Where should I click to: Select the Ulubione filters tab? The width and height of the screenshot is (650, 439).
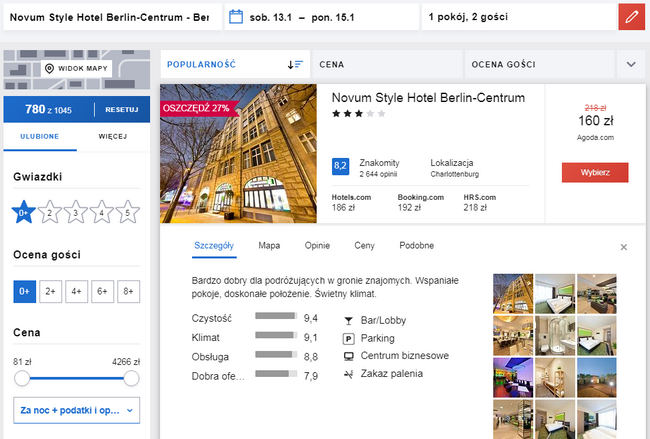pos(40,136)
